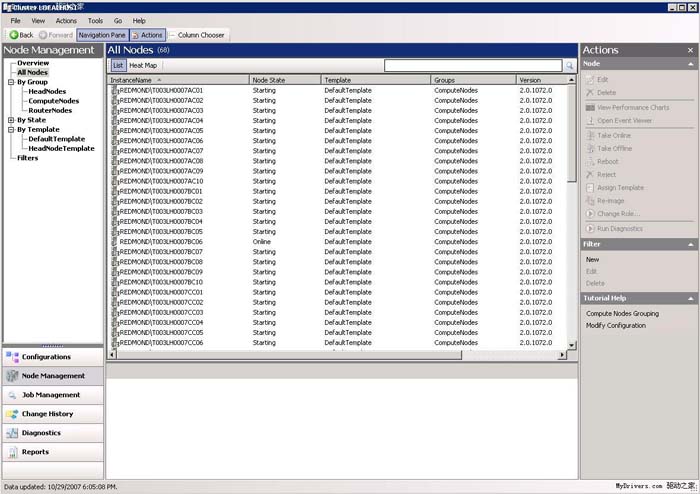Toggle the Navigation Pane button

point(102,35)
